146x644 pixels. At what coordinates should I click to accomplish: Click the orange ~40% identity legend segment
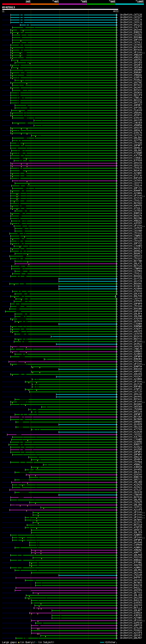point(45,4)
